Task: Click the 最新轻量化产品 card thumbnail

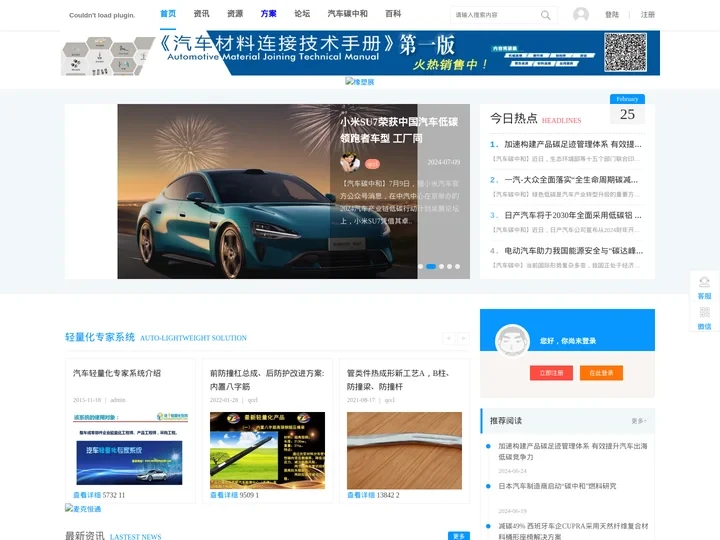Action: (267, 450)
